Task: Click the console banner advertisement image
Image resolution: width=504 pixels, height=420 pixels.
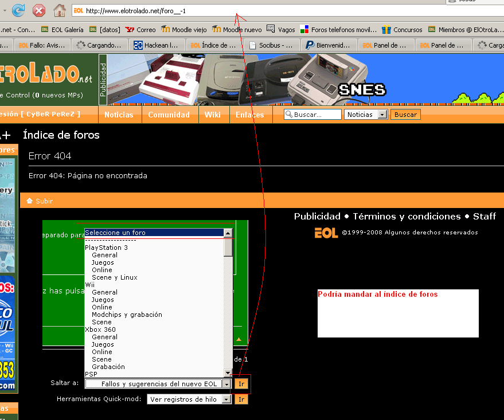Action: pos(306,80)
